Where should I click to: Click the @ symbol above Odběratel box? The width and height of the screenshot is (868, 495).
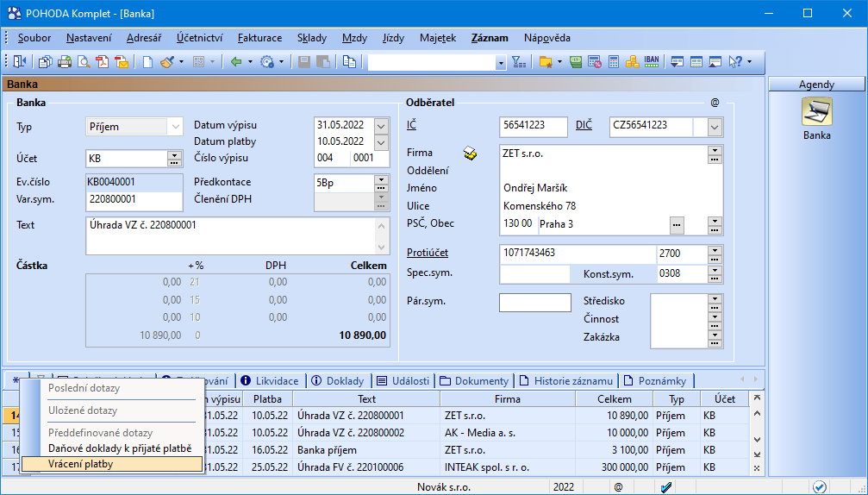click(x=715, y=103)
